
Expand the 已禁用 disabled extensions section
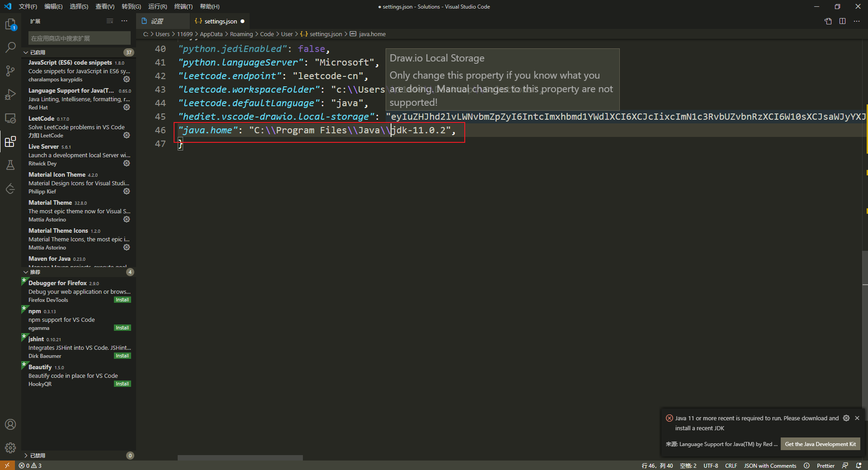[79, 456]
